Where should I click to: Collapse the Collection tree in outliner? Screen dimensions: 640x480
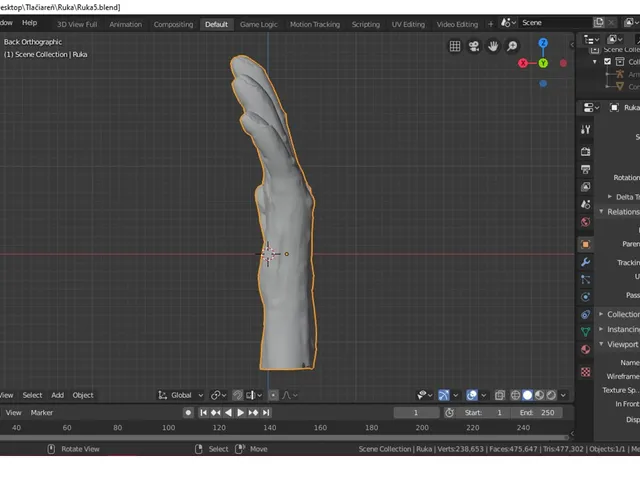(x=595, y=62)
